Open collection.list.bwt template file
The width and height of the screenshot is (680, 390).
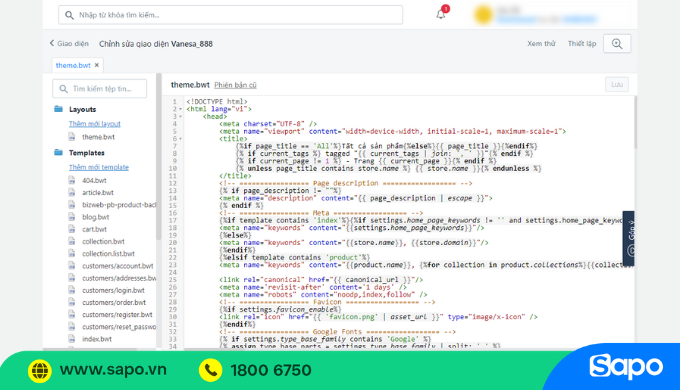pos(108,253)
